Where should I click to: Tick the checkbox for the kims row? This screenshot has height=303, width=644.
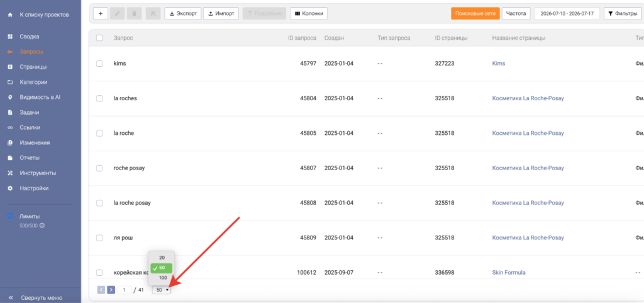pyautogui.click(x=99, y=64)
